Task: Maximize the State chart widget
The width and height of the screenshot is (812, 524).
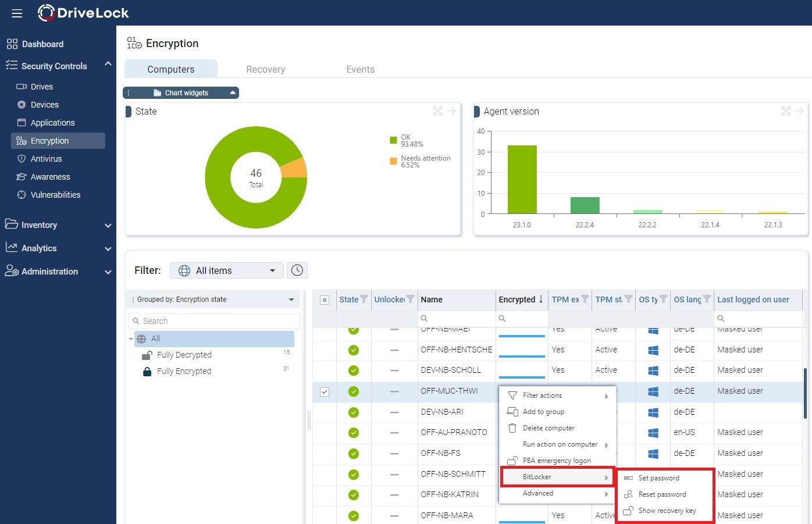Action: point(437,111)
